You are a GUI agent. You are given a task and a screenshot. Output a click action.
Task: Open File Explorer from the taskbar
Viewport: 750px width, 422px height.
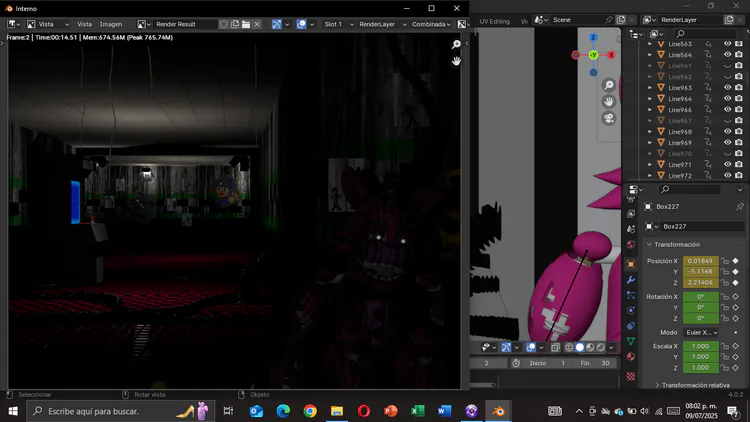337,411
